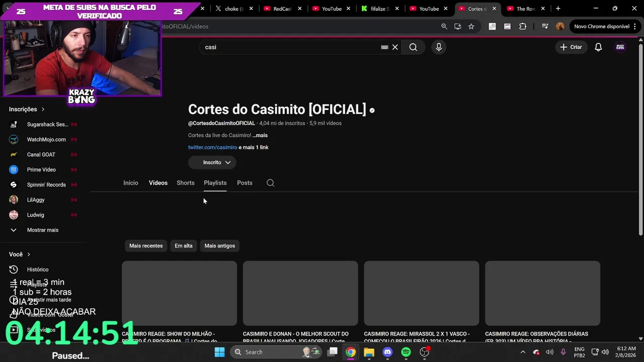
Task: Switch to the Playlists channel tab
Action: click(x=215, y=183)
